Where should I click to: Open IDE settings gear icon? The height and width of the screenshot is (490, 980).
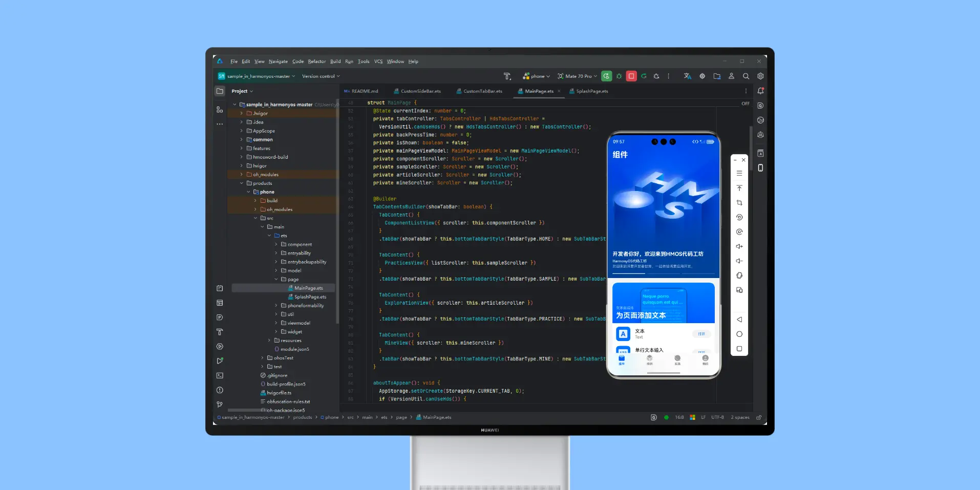[760, 76]
